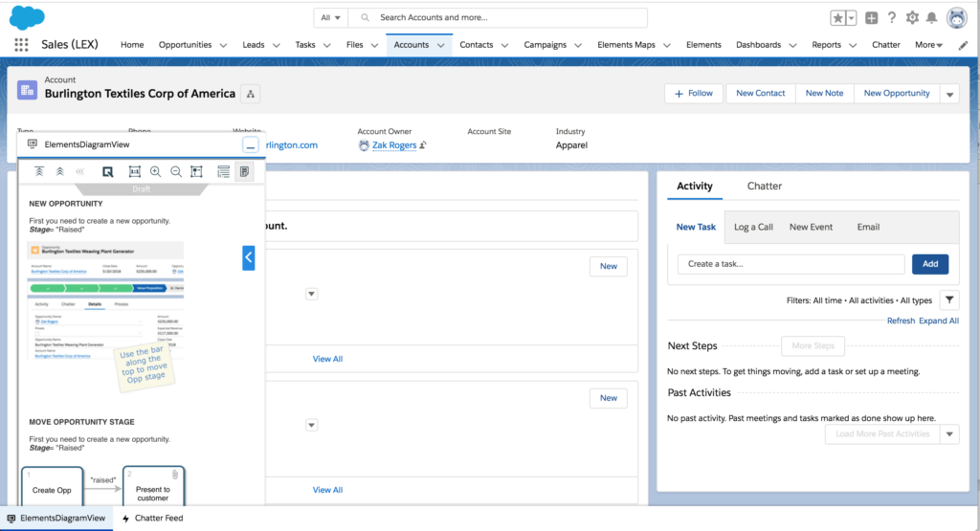
Task: Click the zoom in magnifier in diagram toolbar
Action: pos(155,171)
